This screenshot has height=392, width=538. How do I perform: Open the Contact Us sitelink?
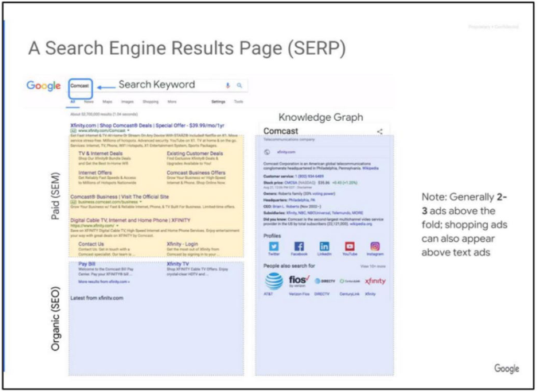[91, 244]
